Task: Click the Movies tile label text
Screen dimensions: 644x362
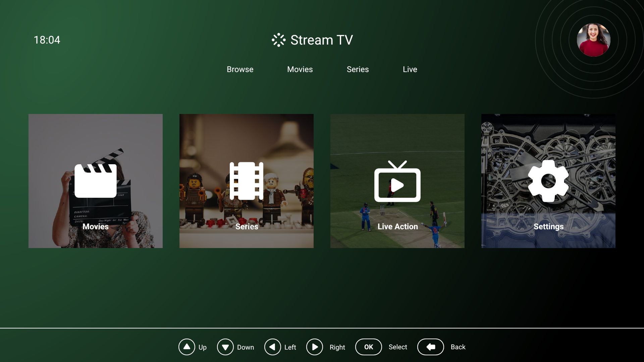Action: point(96,227)
